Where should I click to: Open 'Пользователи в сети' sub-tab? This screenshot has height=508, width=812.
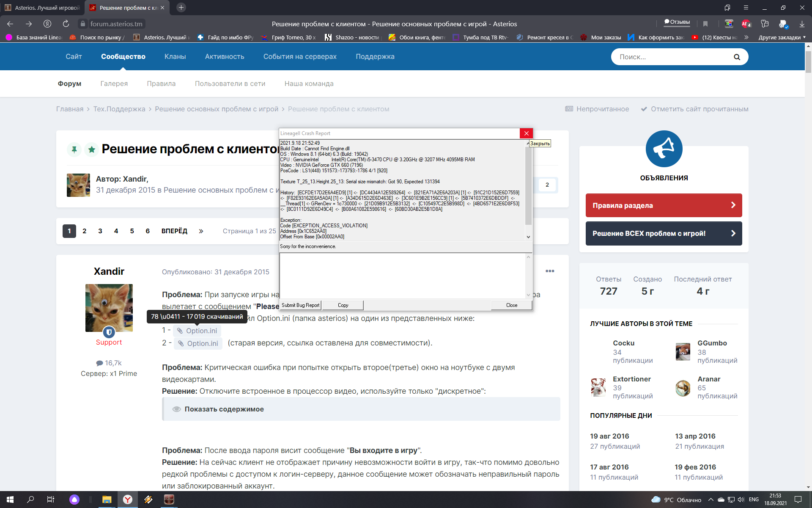(230, 84)
